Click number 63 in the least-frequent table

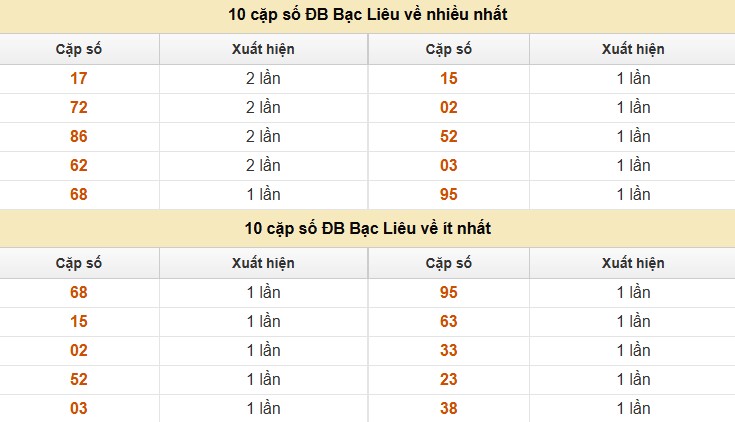(x=449, y=321)
